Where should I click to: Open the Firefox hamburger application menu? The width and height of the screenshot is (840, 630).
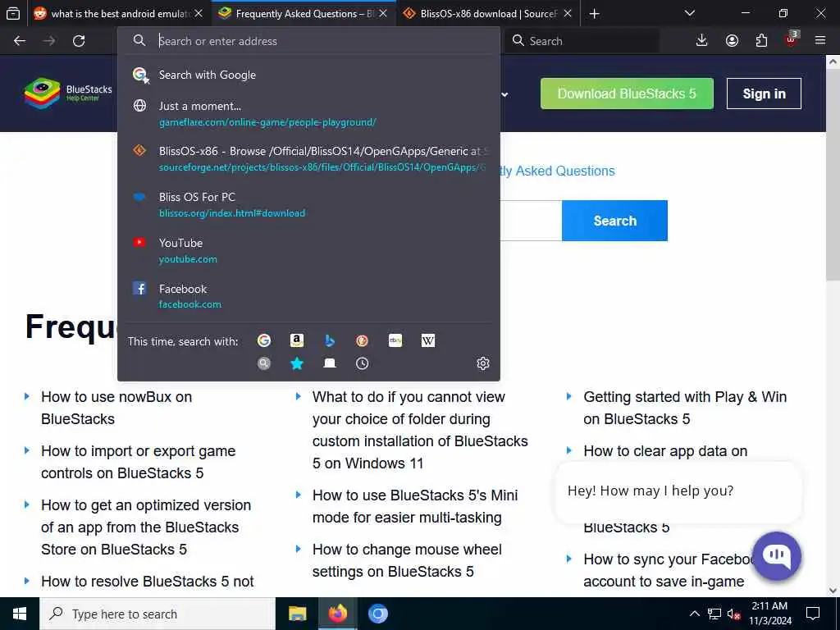pos(820,41)
